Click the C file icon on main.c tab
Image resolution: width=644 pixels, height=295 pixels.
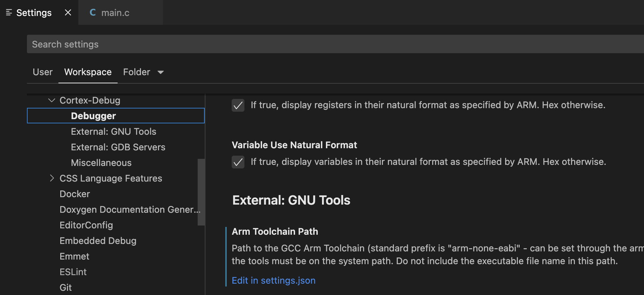(x=93, y=13)
